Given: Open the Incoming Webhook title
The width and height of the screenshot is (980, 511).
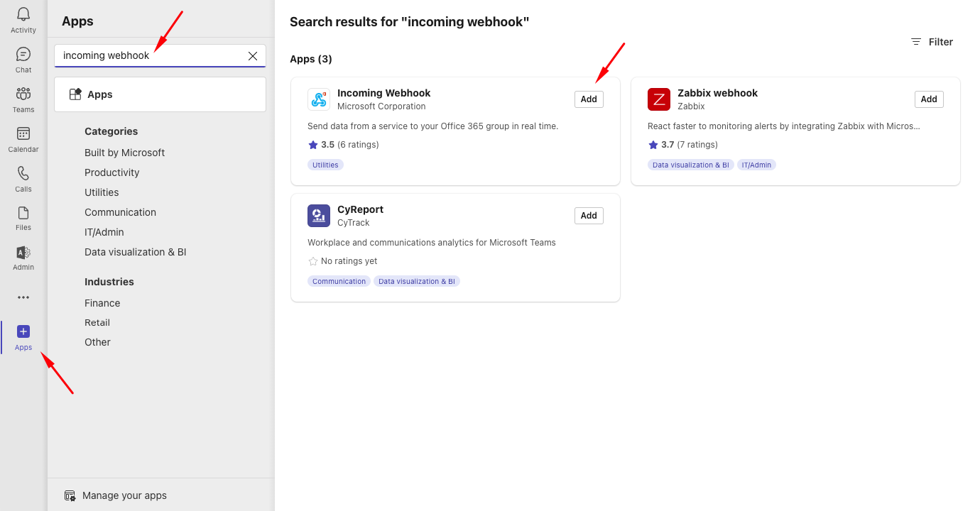Looking at the screenshot, I should pos(384,93).
